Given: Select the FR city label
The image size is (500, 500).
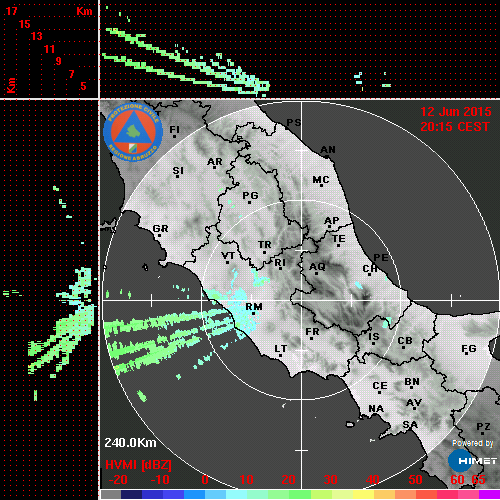Looking at the screenshot, I should pos(312,332).
